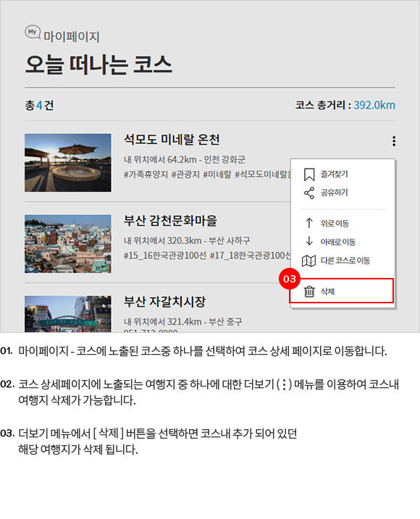Viewport: 420px width, 519px height.
Task: Open 부산 자갈치시장 title link
Action: [x=164, y=302]
